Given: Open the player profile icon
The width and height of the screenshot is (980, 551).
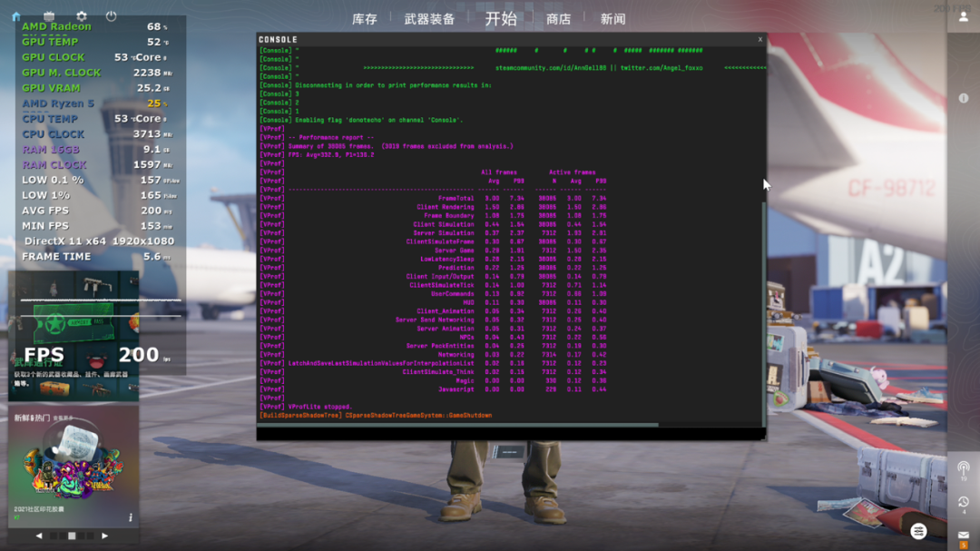Looking at the screenshot, I should [x=963, y=17].
